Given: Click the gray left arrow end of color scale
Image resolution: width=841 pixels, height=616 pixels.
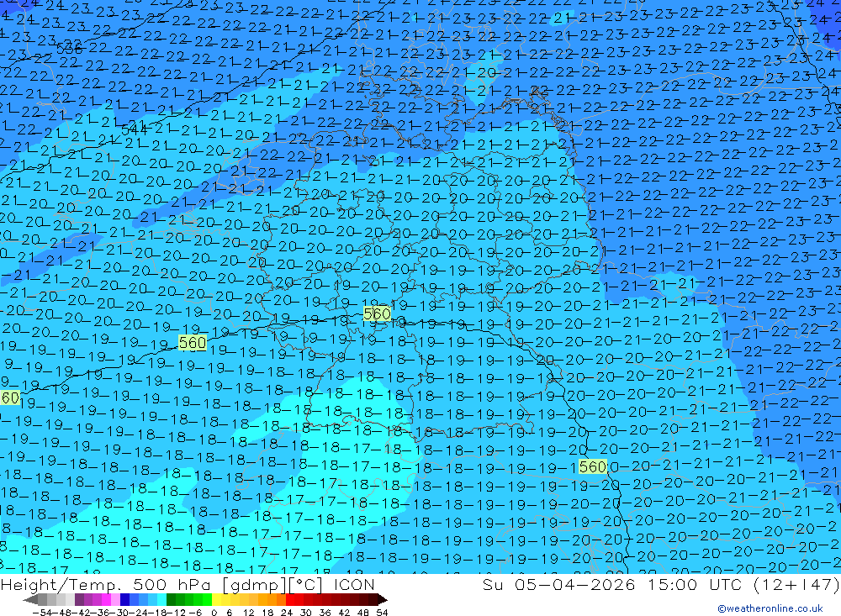Looking at the screenshot, I should point(30,599).
